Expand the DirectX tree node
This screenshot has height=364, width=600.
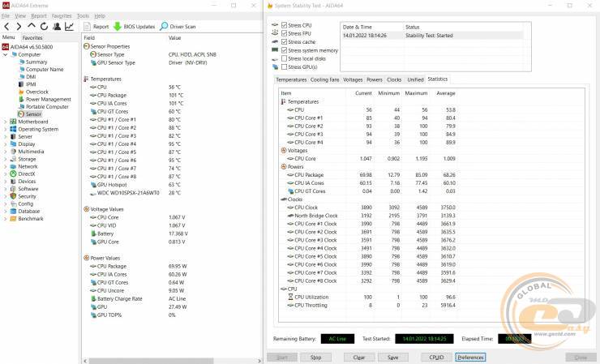(x=5, y=174)
